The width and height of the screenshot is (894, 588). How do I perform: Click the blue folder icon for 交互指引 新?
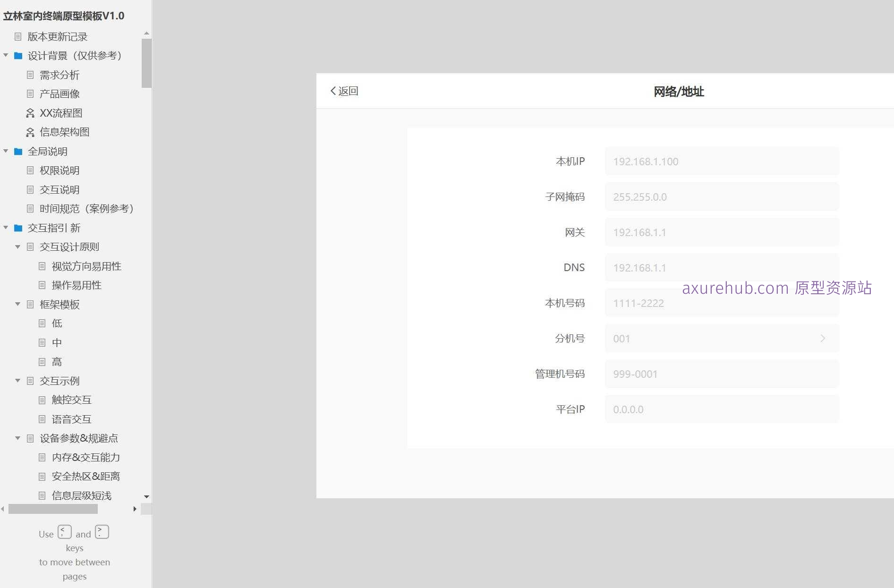(18, 228)
